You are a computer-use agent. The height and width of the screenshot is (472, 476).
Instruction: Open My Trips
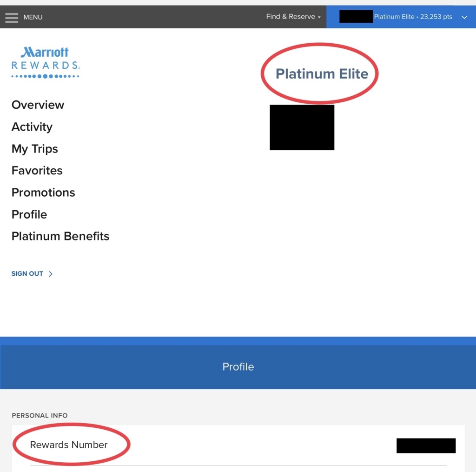34,149
